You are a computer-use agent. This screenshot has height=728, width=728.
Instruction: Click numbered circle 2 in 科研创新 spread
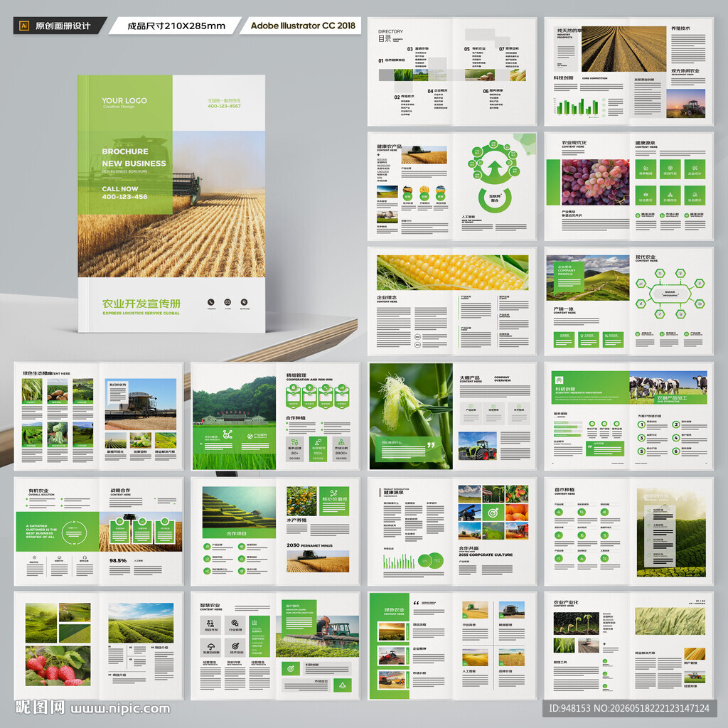pyautogui.click(x=676, y=424)
